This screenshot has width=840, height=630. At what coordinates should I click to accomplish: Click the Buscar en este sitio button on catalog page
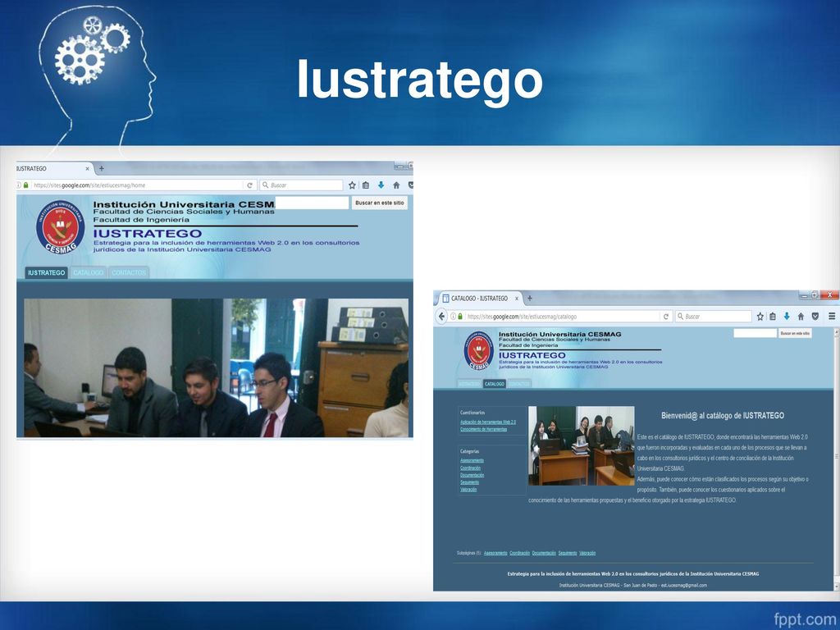pos(794,333)
